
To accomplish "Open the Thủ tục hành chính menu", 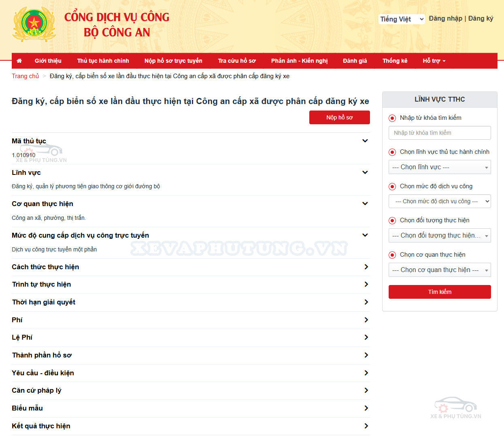I will 103,61.
